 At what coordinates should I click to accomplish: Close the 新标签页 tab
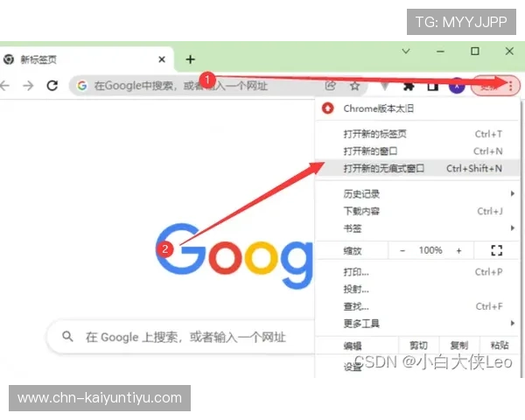click(162, 59)
